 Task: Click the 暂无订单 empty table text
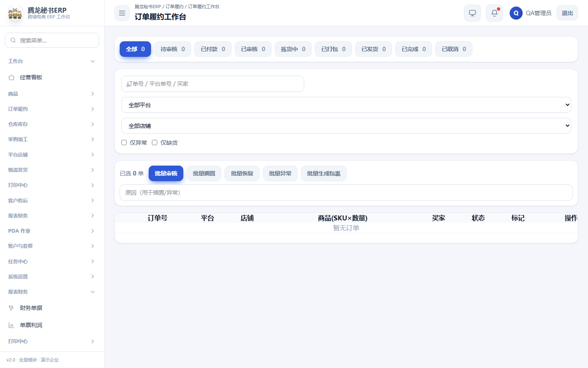tap(346, 228)
